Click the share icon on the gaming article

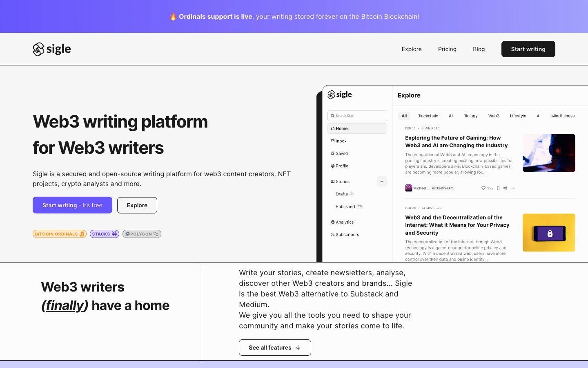tap(506, 188)
